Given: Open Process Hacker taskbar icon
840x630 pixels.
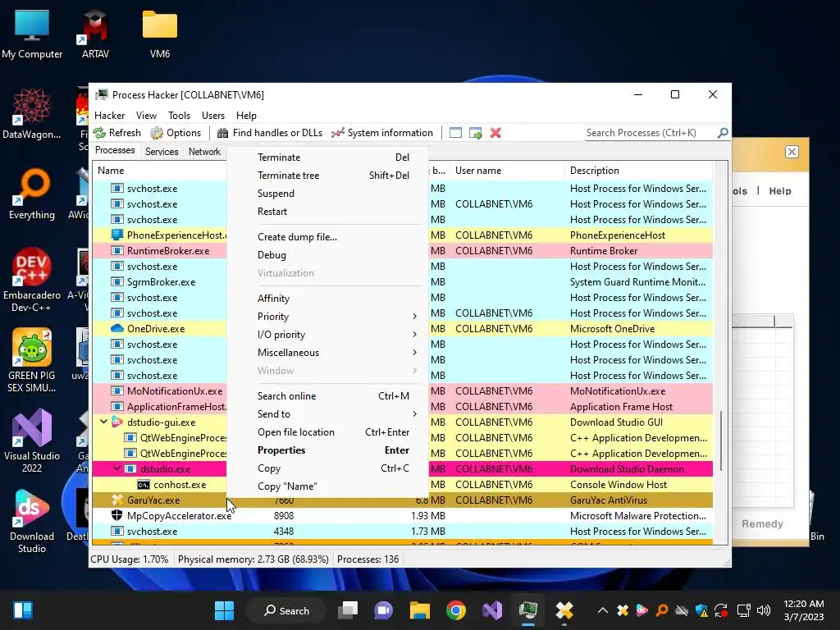Looking at the screenshot, I should coord(528,610).
